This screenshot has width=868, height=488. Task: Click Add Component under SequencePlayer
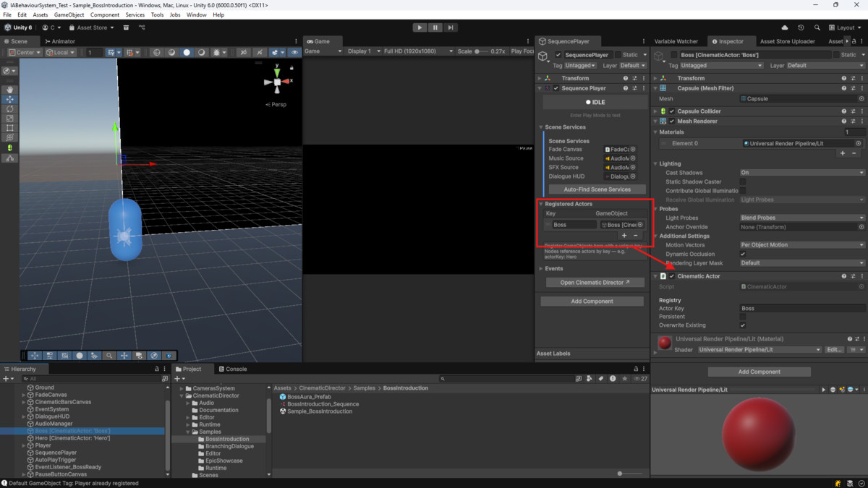(592, 301)
